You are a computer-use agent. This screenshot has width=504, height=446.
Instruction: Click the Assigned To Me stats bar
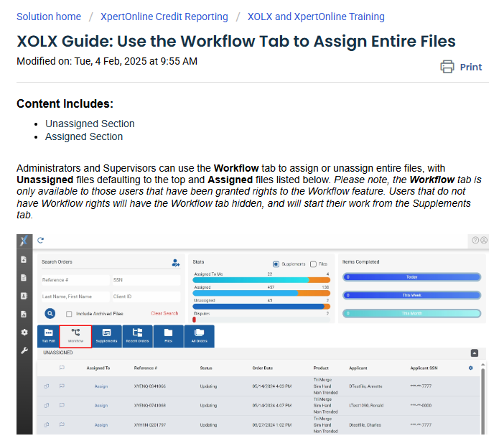pos(261,280)
